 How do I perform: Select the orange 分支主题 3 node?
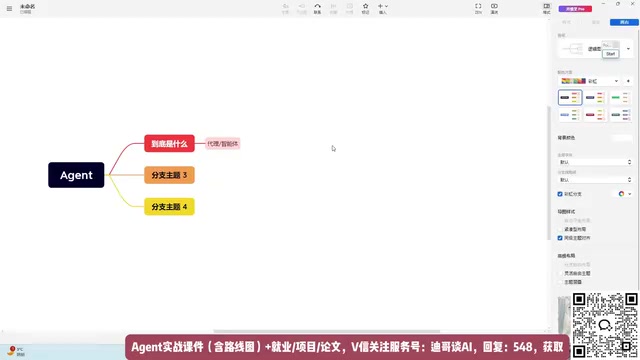click(x=169, y=175)
